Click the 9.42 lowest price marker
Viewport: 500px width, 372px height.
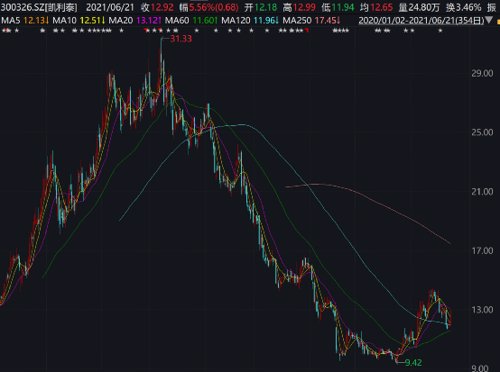(413, 362)
